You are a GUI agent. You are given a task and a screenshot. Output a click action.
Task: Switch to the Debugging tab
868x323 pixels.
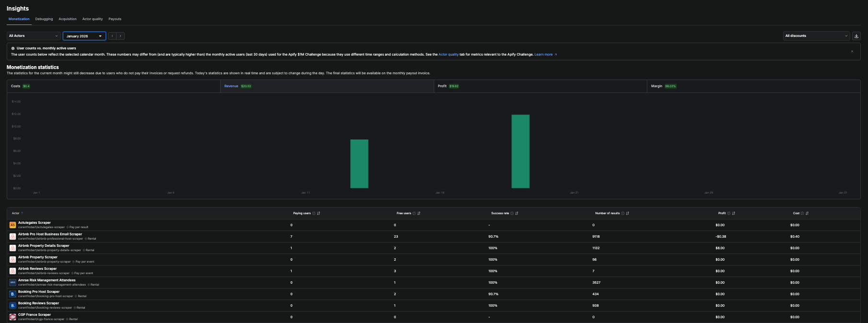(x=44, y=19)
